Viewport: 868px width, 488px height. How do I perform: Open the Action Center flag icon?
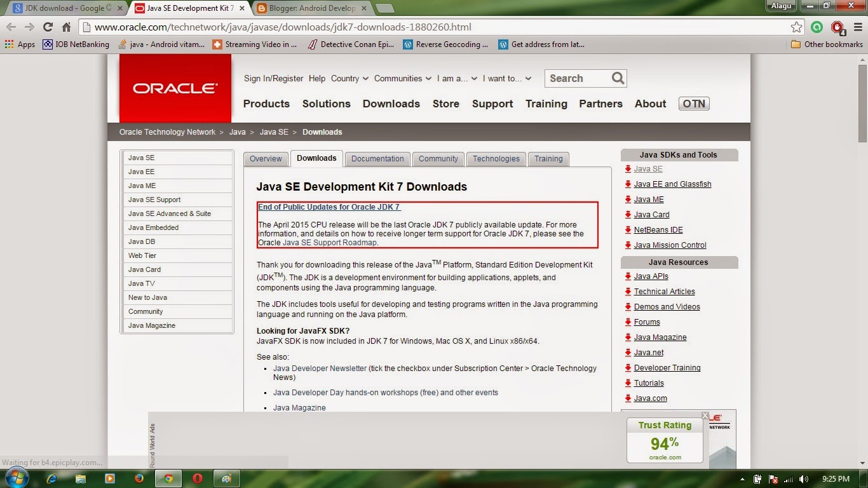773,479
